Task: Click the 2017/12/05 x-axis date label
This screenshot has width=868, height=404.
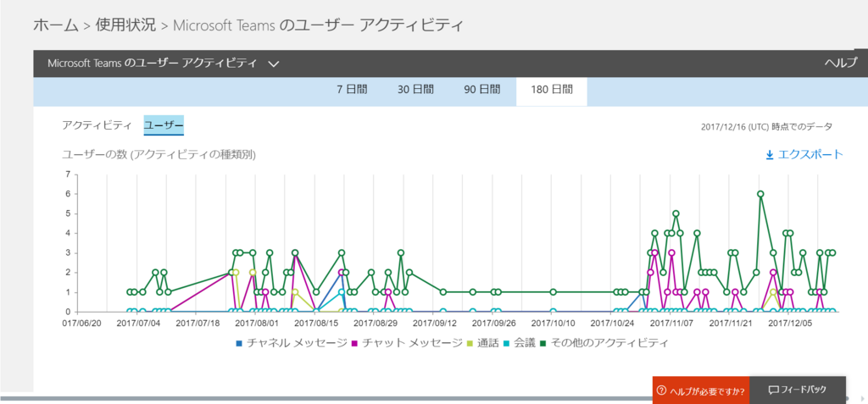Action: pyautogui.click(x=790, y=322)
